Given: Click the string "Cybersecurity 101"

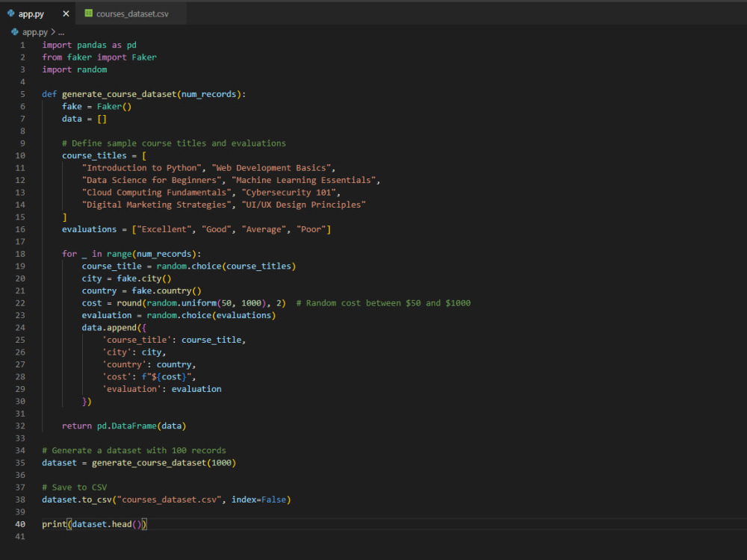Looking at the screenshot, I should [289, 193].
